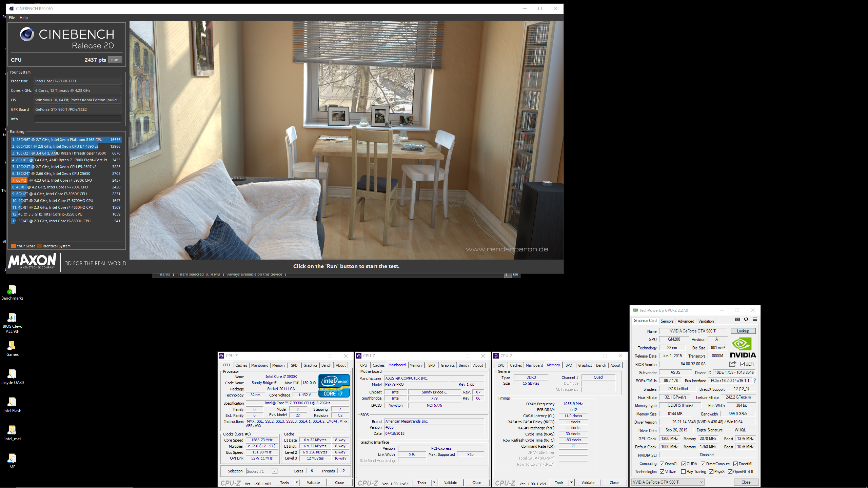The width and height of the screenshot is (868, 488).
Task: Click the Tools button in the CPU-Z DRAM timings window
Action: click(559, 482)
